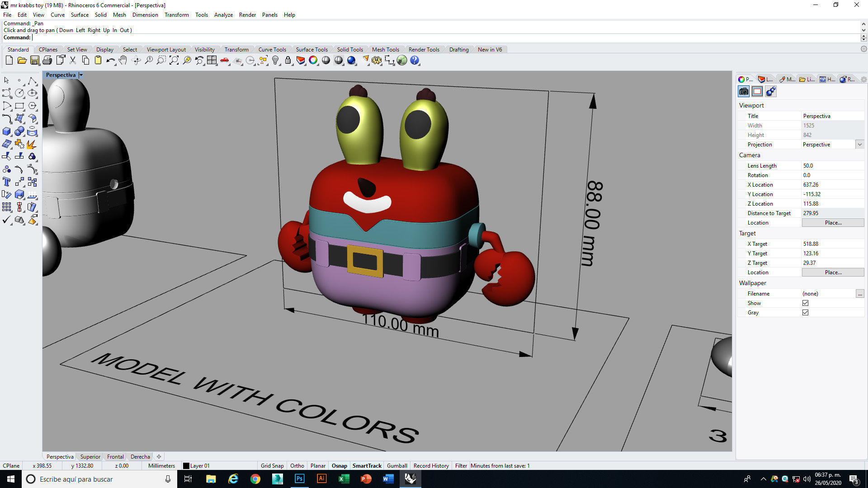
Task: Open Google Chrome from the taskbar
Action: [255, 479]
